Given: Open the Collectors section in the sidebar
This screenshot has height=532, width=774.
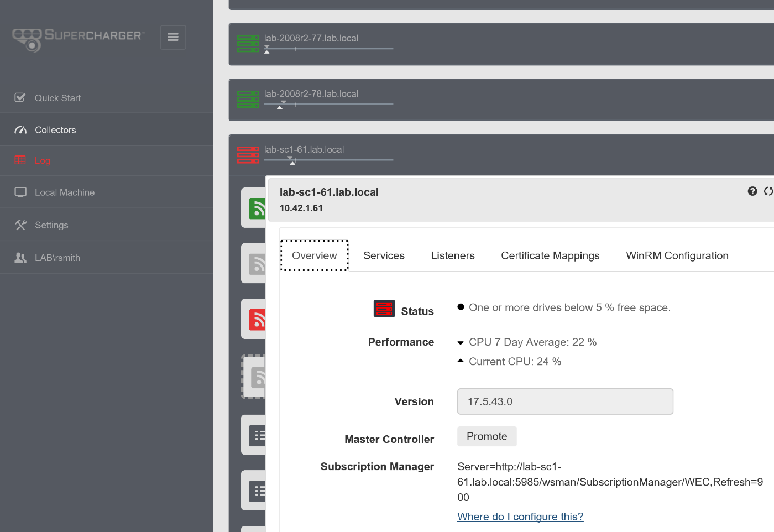Looking at the screenshot, I should (x=55, y=129).
